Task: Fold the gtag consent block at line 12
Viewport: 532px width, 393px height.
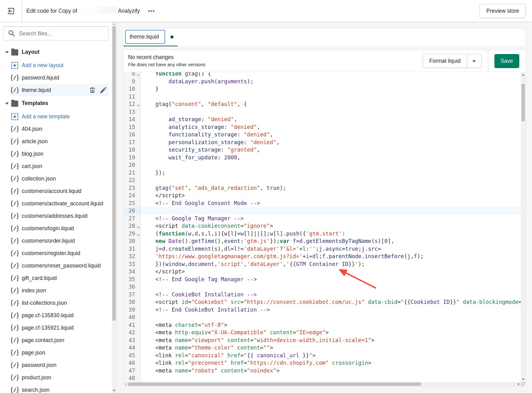Action: [x=138, y=104]
